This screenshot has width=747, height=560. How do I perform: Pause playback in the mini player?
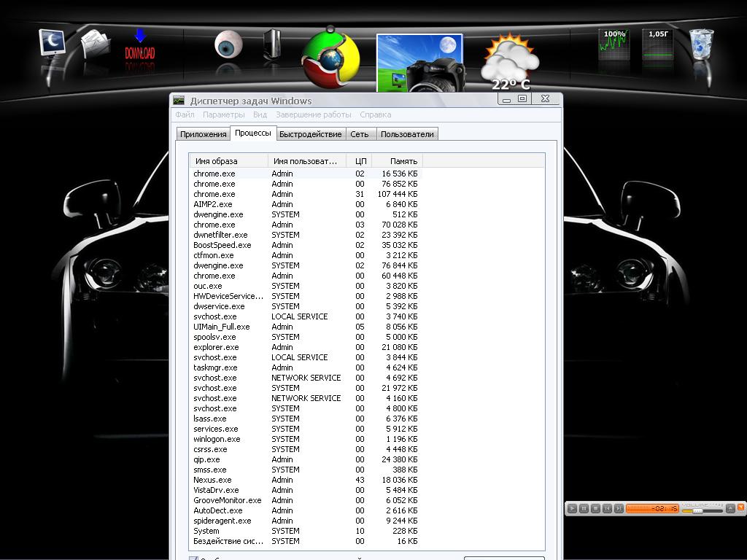[x=584, y=508]
